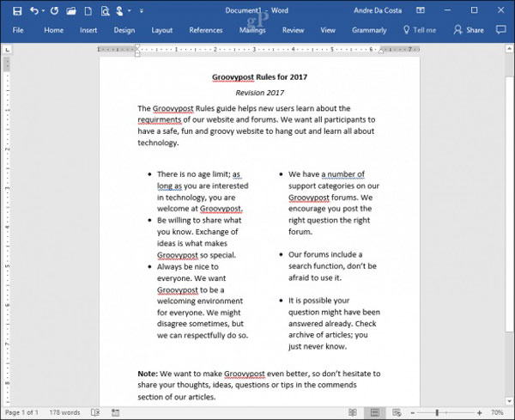This screenshot has height=420, width=515.
Task: Switch to Print Layout view
Action: (x=375, y=412)
